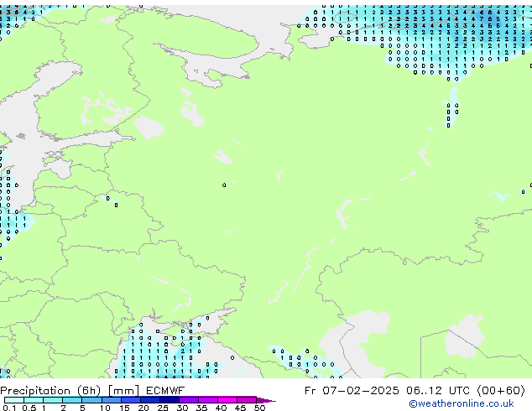Pick the legend swatch between 0.1 and 0.5
This screenshot has width=532, height=411.
click(14, 400)
